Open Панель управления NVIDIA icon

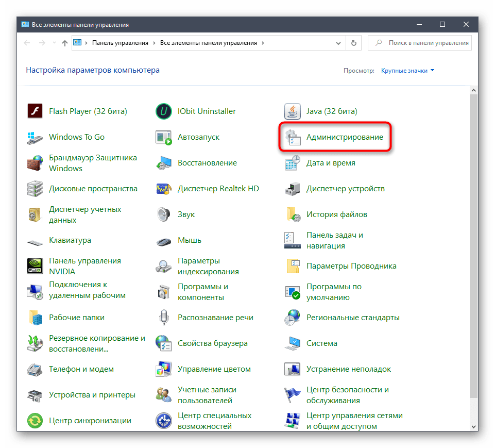click(x=35, y=266)
